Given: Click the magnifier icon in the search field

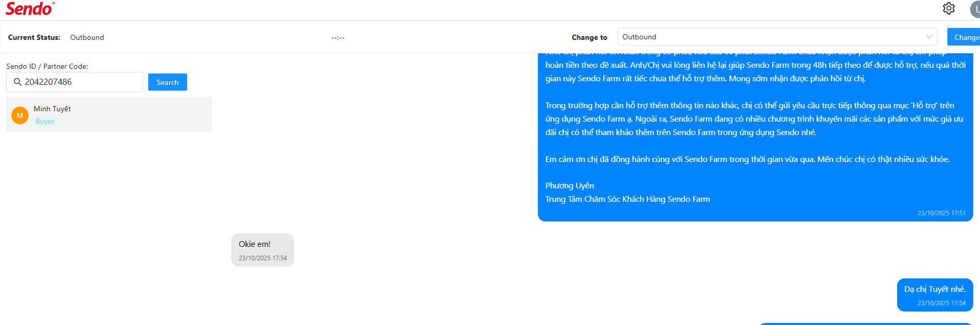Looking at the screenshot, I should 18,82.
